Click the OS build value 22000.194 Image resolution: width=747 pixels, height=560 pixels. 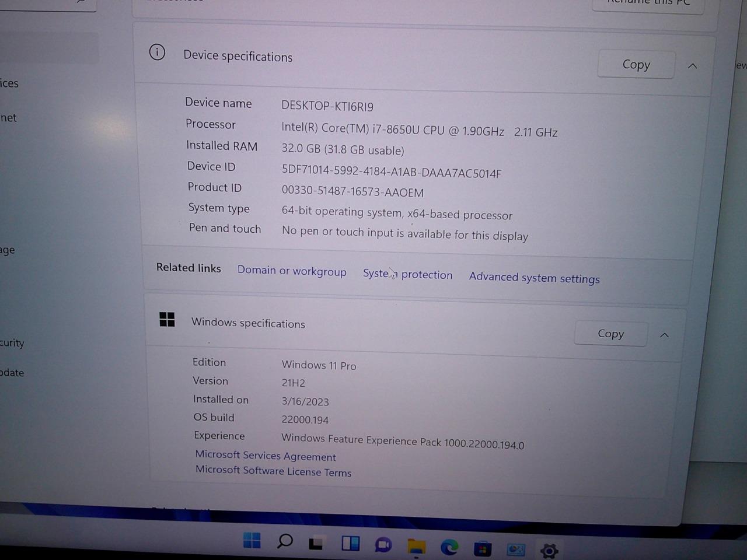pos(305,419)
